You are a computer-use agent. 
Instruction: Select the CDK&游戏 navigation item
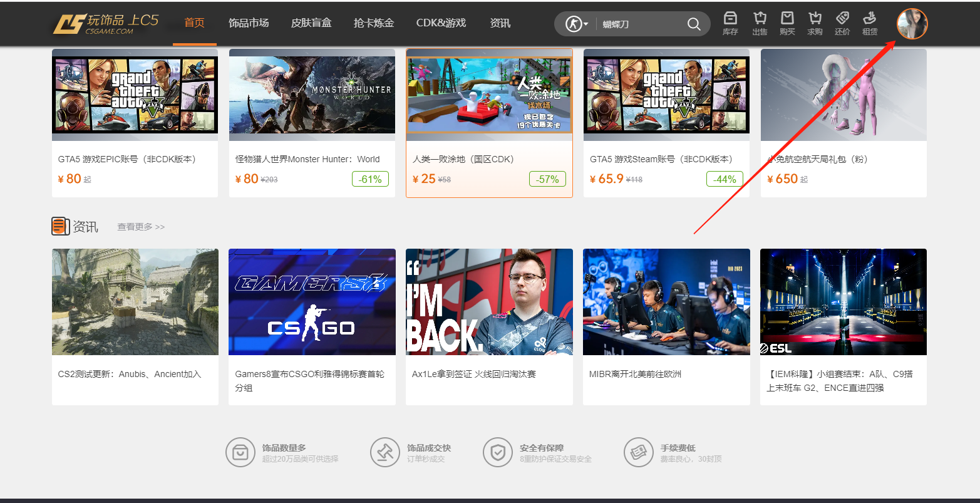[x=441, y=23]
